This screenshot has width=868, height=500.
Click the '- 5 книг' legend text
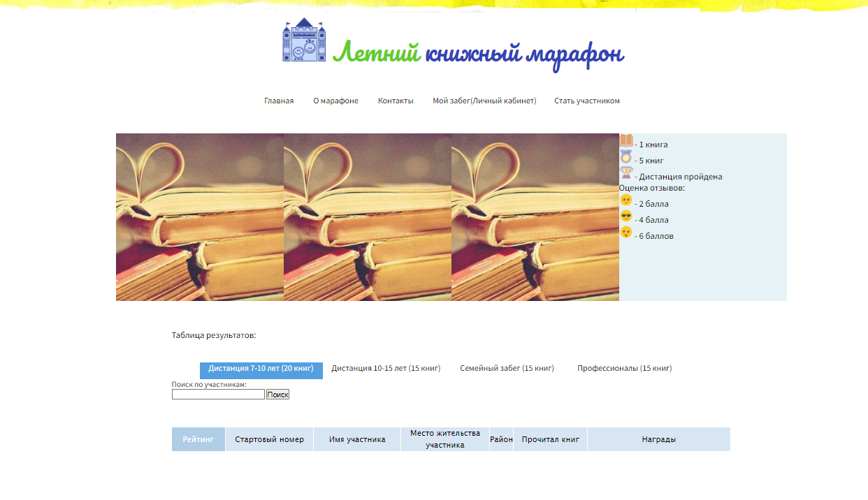tap(649, 161)
